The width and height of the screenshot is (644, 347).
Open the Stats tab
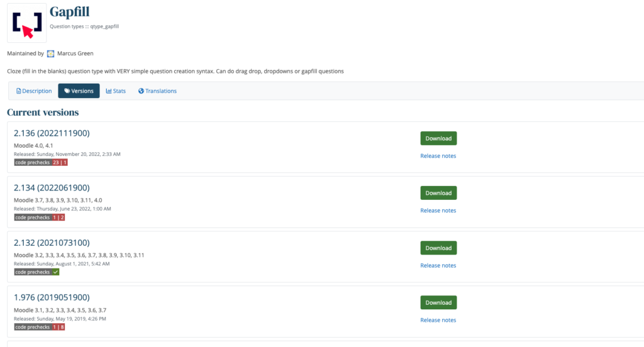(x=116, y=91)
